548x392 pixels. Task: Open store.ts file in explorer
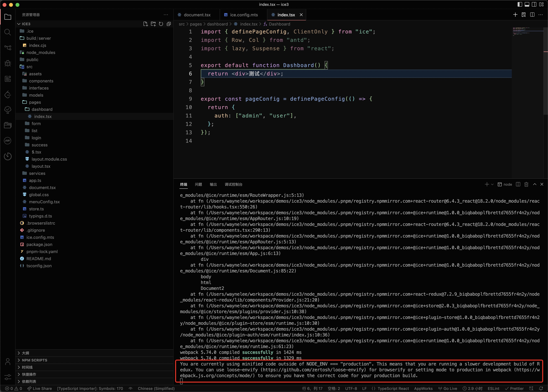(x=94, y=209)
